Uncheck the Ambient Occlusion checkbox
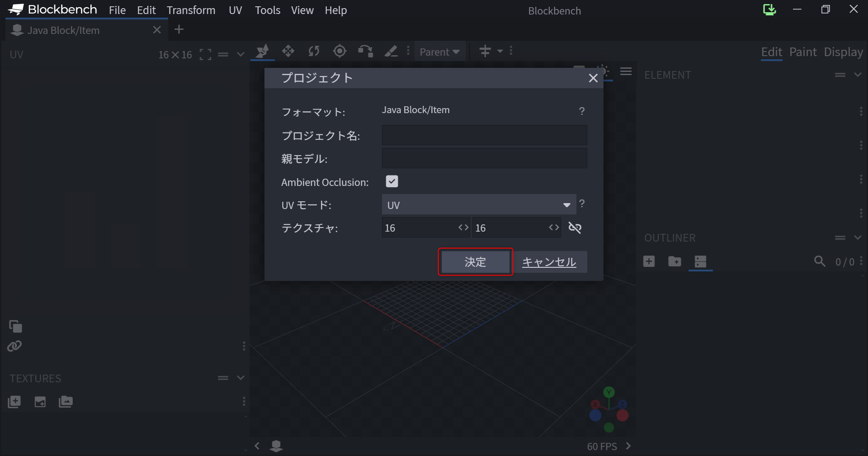 tap(392, 181)
